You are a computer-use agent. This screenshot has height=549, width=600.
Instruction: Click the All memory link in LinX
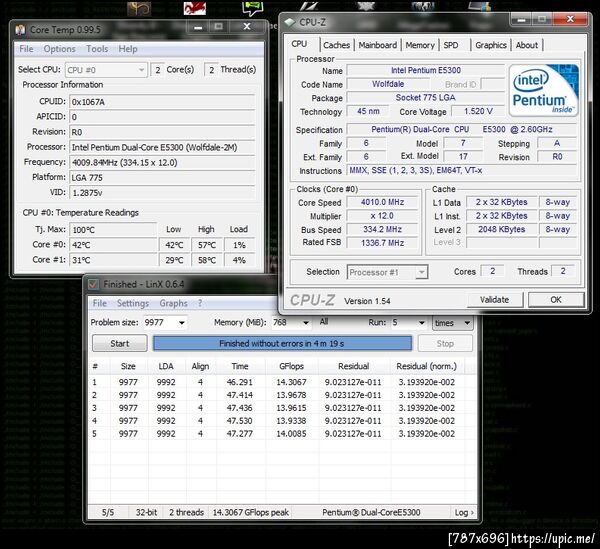click(324, 321)
